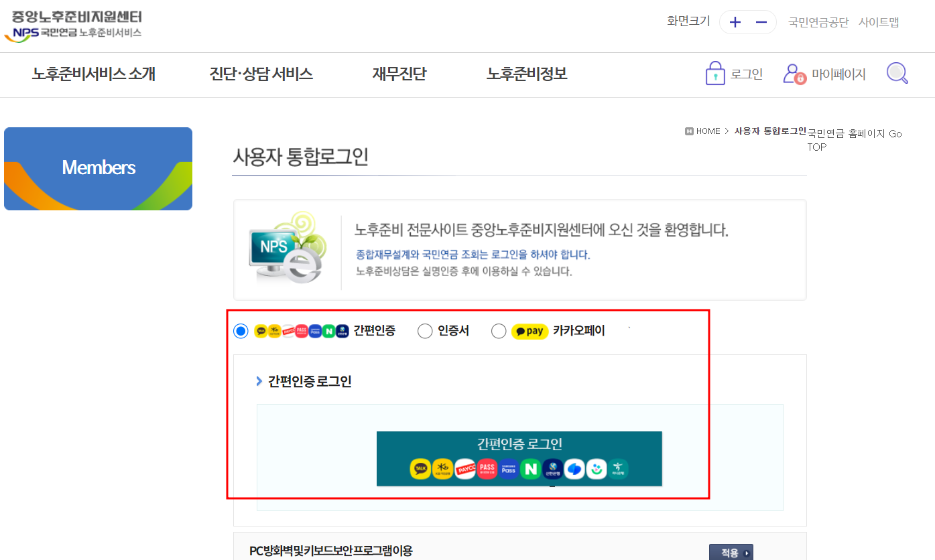935x560 pixels.
Task: Click 화면크기 label text
Action: point(688,21)
